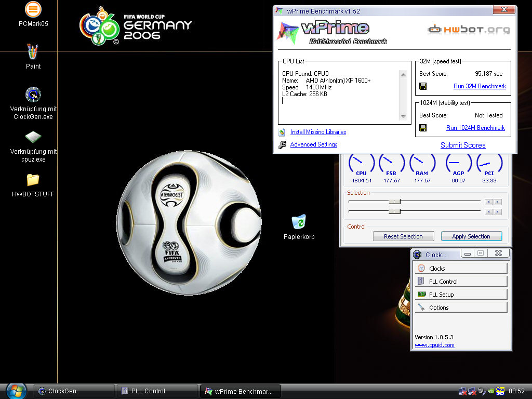The image size is (532, 399).
Task: Click the '95,187 sec' best score
Action: pyautogui.click(x=488, y=74)
